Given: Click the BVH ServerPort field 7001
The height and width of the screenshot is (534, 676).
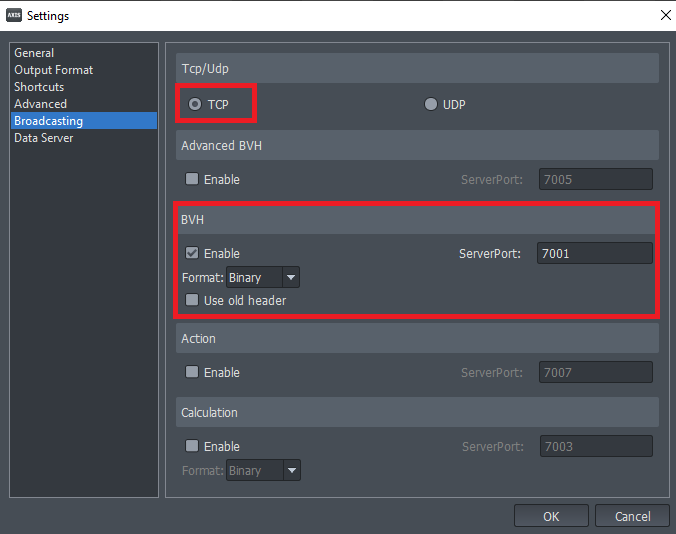Looking at the screenshot, I should click(595, 253).
